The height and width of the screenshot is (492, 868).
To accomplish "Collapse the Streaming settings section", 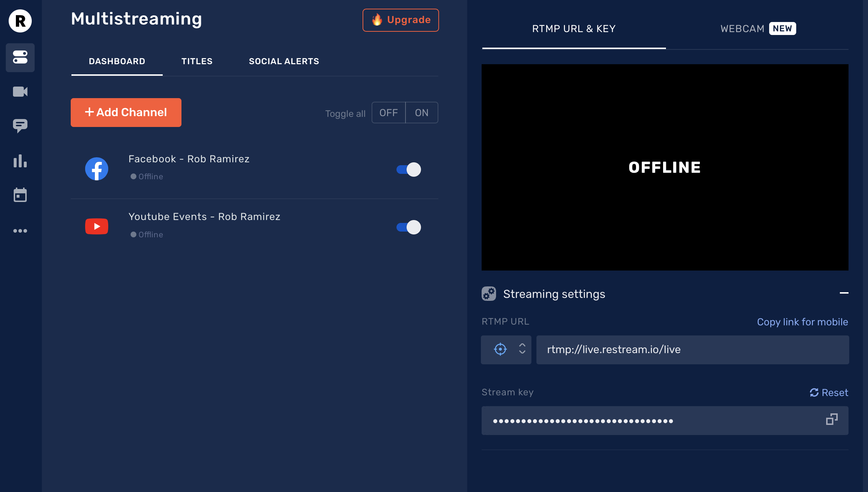I will click(x=844, y=293).
